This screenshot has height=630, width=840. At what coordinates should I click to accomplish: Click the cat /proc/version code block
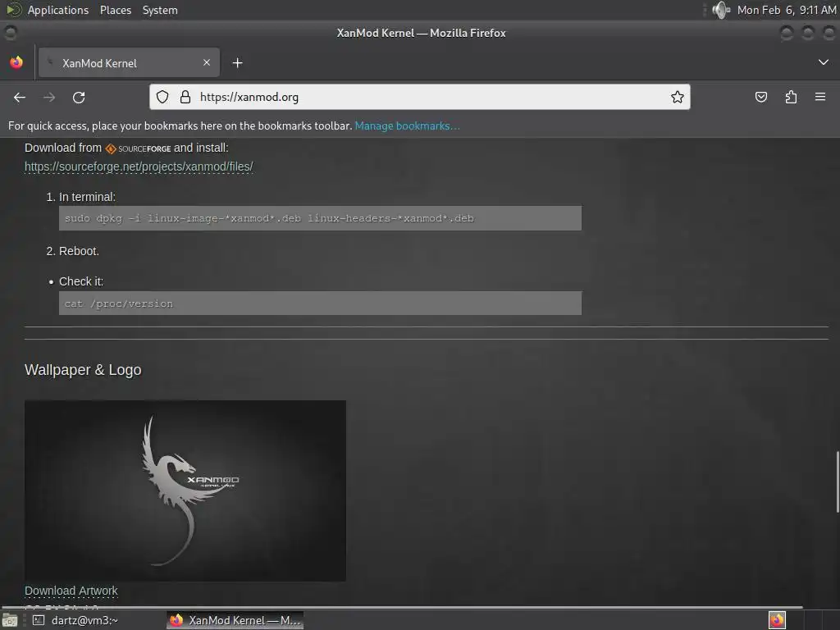pos(320,304)
